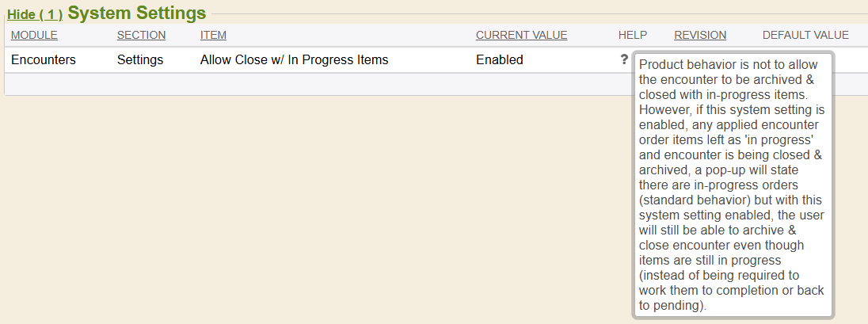This screenshot has width=868, height=324.
Task: Click the HELP column header
Action: [x=633, y=35]
